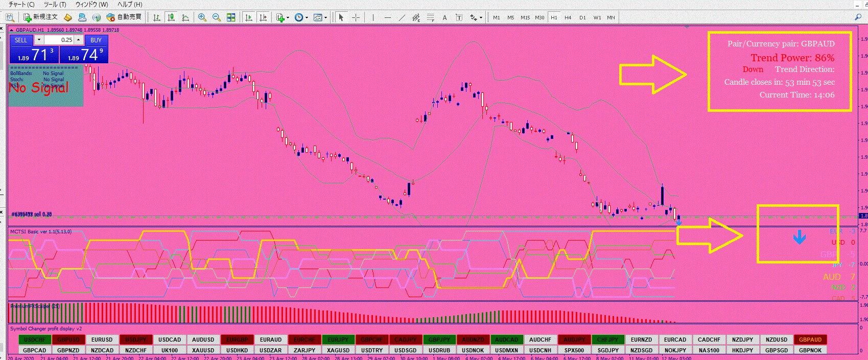
Task: Switch timeframe to M30
Action: [539, 17]
